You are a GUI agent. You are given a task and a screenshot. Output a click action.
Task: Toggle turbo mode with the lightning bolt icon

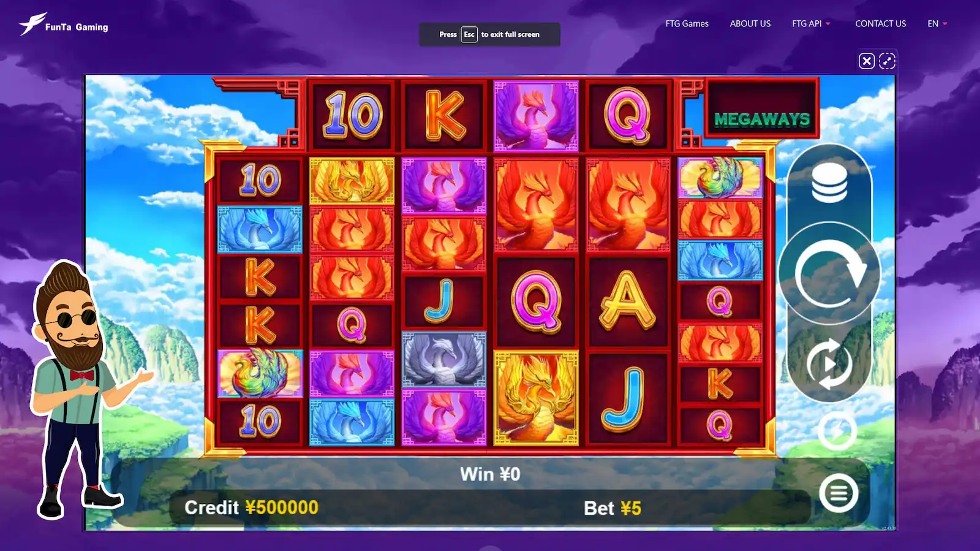point(837,431)
